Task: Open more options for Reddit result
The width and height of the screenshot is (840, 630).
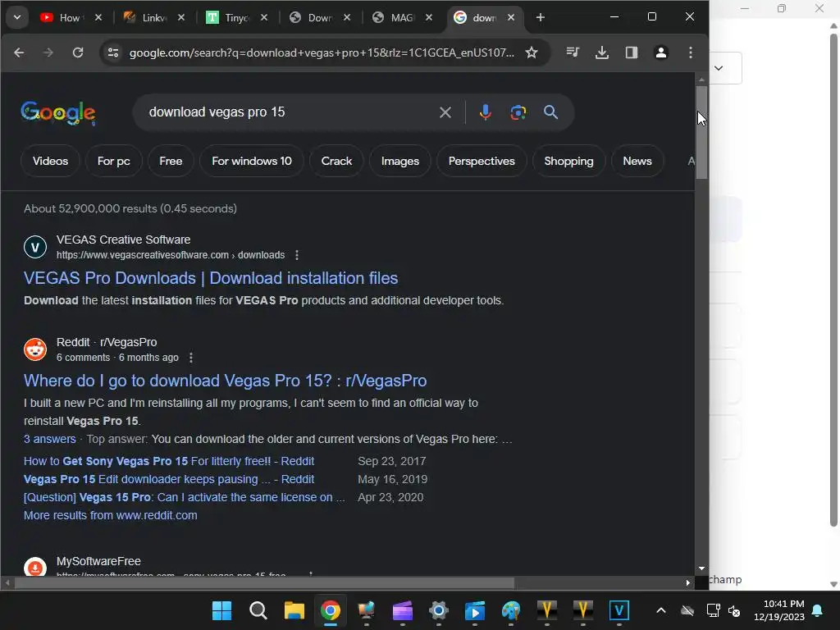Action: pos(190,358)
